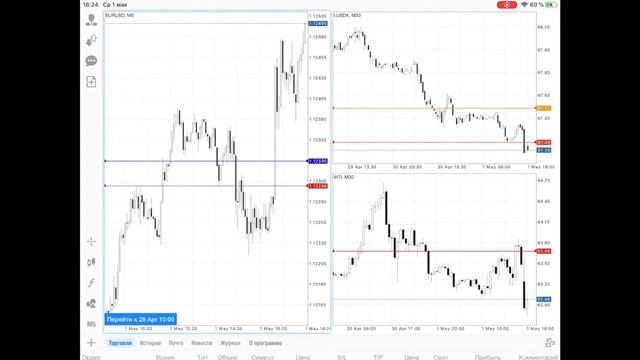
Task: Switch to the Новости tab
Action: coord(202,343)
